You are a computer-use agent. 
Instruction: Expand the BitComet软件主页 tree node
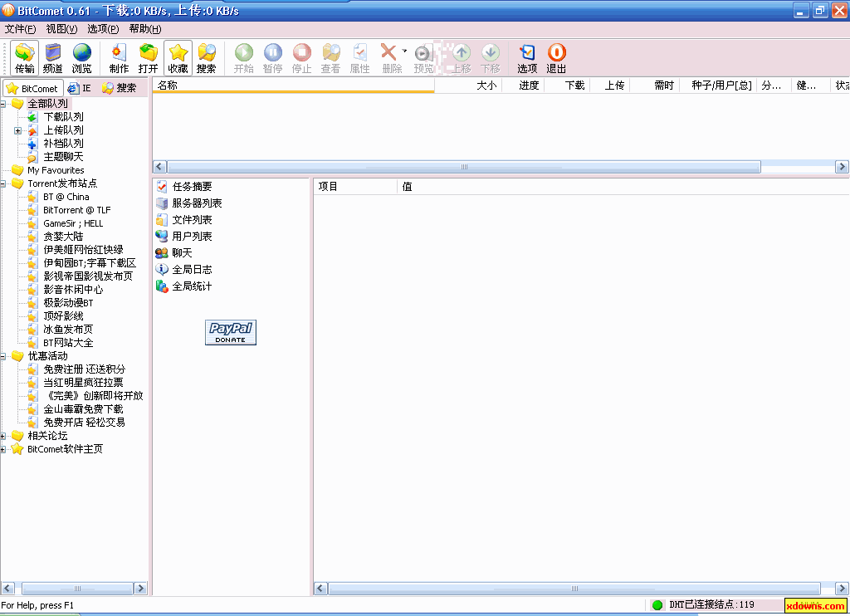(2, 449)
